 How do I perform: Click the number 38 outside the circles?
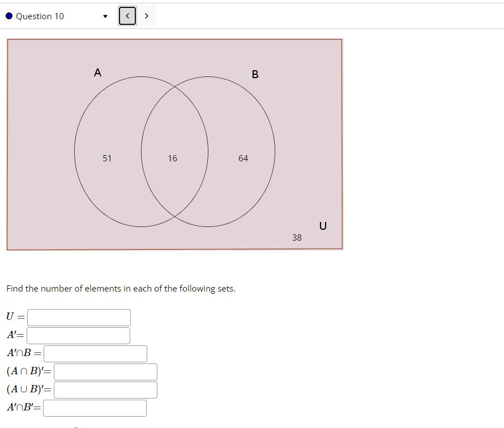[x=296, y=238]
